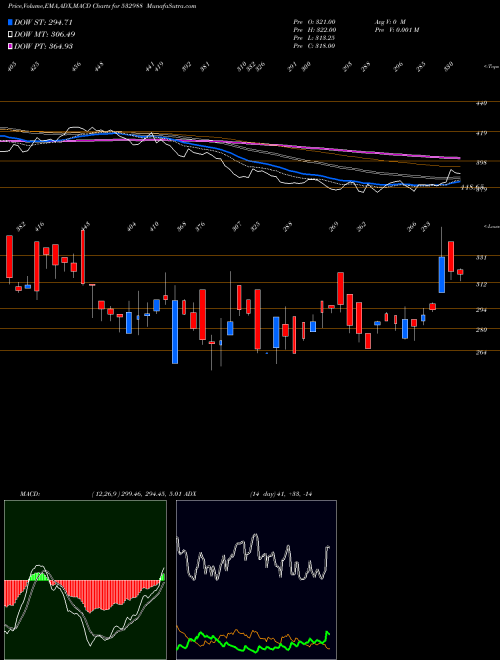The image size is (500, 660).
Task: Select the 'DOW PT: 364.93' legend text
Action: click(x=44, y=46)
